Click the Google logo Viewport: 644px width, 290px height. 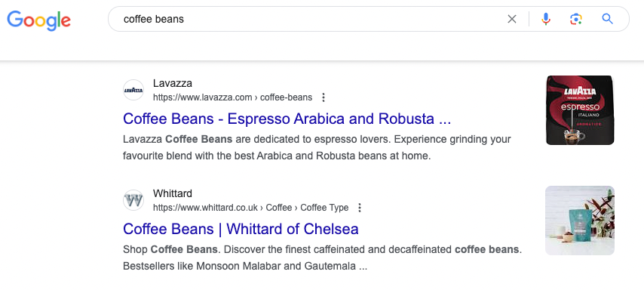click(x=38, y=20)
